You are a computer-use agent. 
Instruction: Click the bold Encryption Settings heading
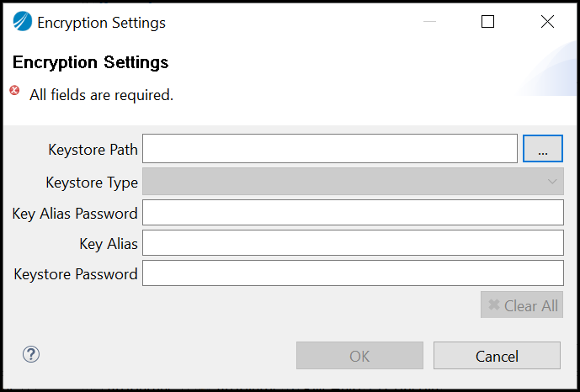pos(91,62)
